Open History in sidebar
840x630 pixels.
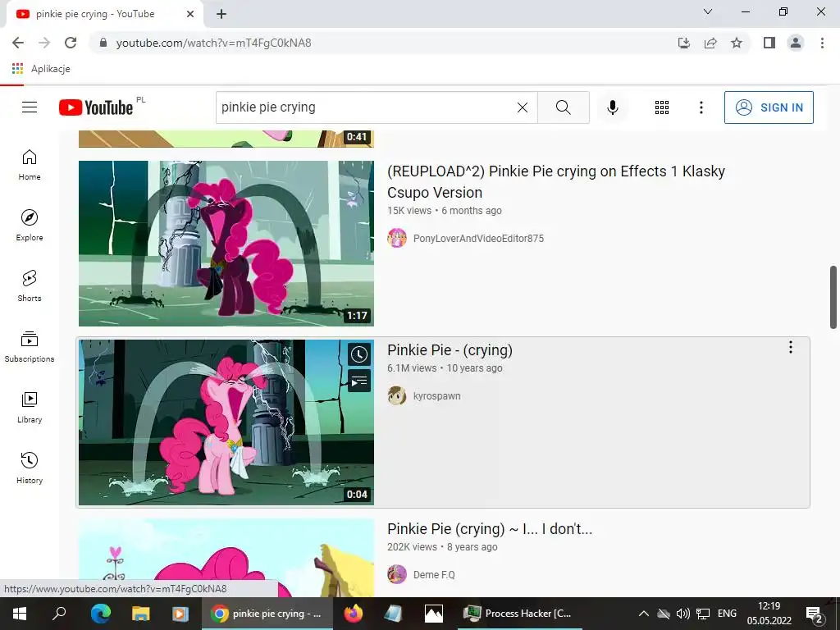pyautogui.click(x=30, y=468)
